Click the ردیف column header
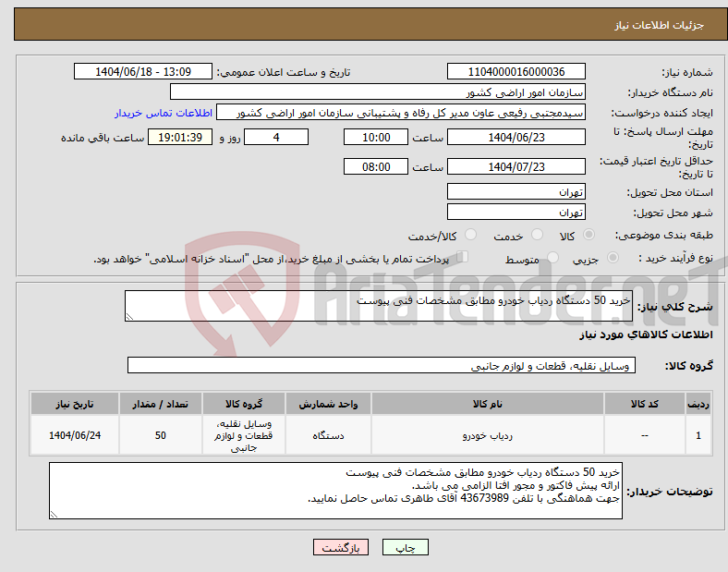728x572 pixels. (x=698, y=404)
